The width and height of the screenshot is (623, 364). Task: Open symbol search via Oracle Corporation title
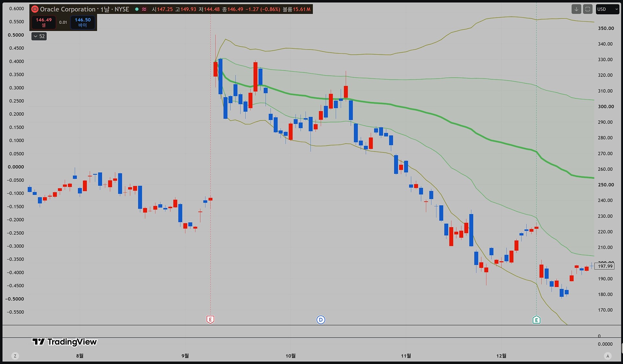[67, 9]
